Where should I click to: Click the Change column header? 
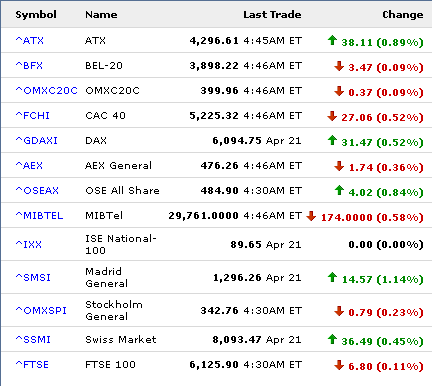[x=403, y=15]
